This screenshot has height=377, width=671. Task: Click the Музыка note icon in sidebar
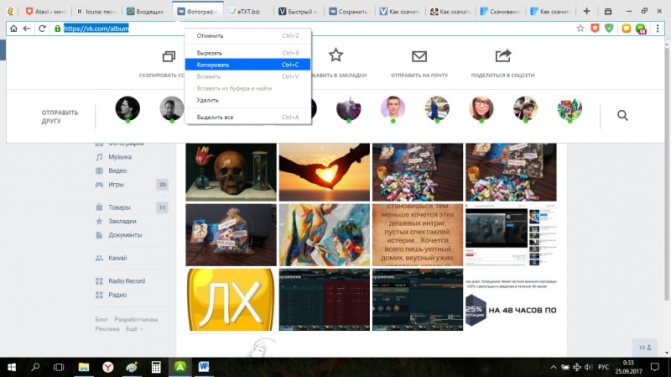pyautogui.click(x=99, y=157)
